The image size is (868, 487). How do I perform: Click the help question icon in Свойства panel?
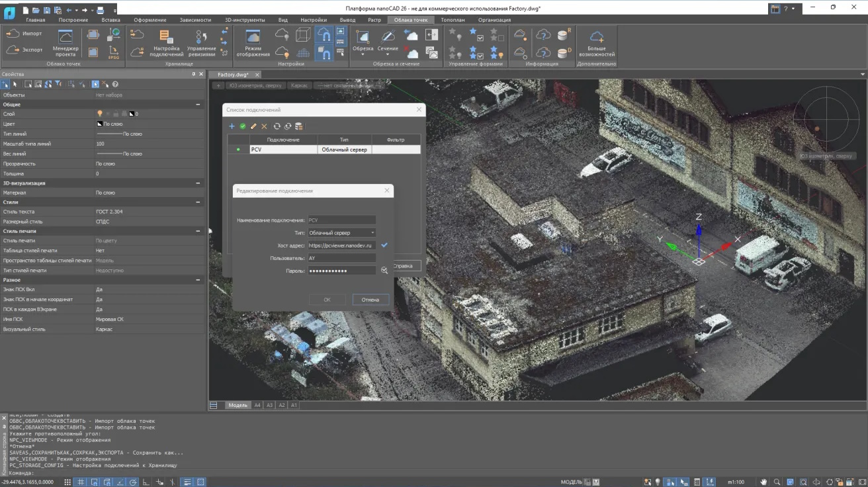tap(115, 84)
